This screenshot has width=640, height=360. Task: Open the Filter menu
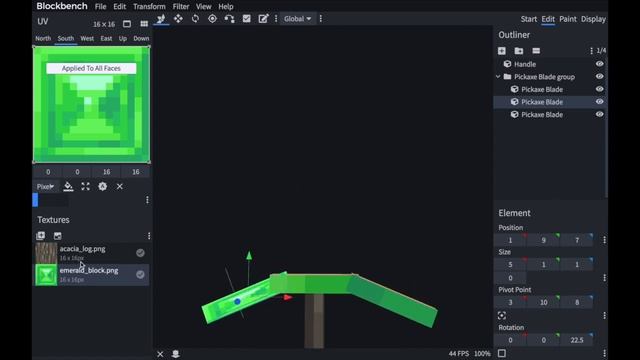tap(181, 7)
